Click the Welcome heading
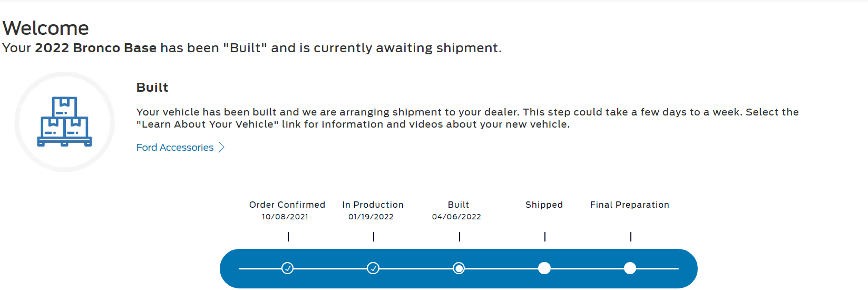This screenshot has width=868, height=290. click(46, 28)
